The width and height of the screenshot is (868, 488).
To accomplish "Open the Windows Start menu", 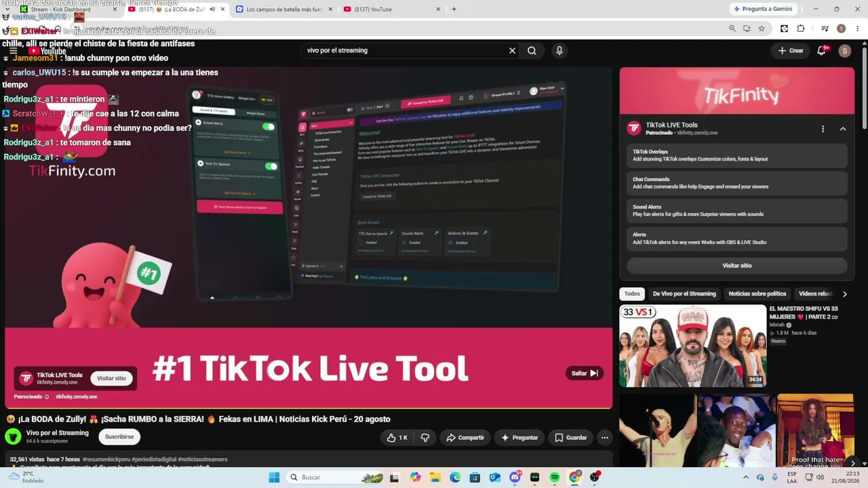I will [274, 477].
